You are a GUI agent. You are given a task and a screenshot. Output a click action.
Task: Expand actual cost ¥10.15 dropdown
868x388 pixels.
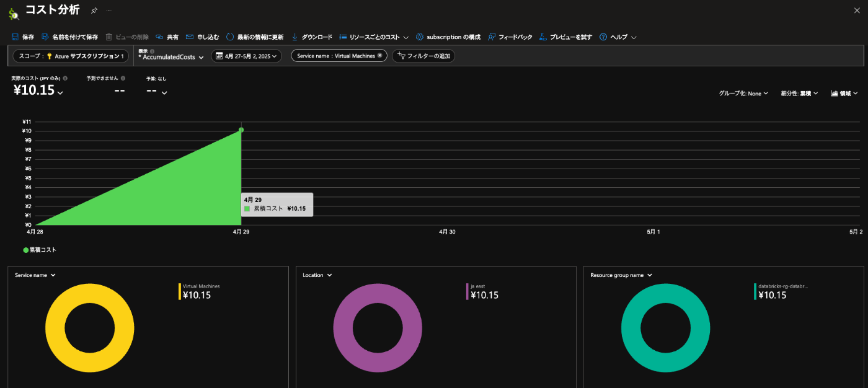[61, 93]
